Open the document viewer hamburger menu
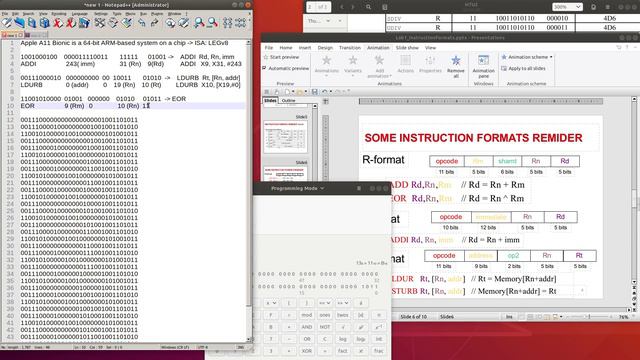 click(607, 7)
